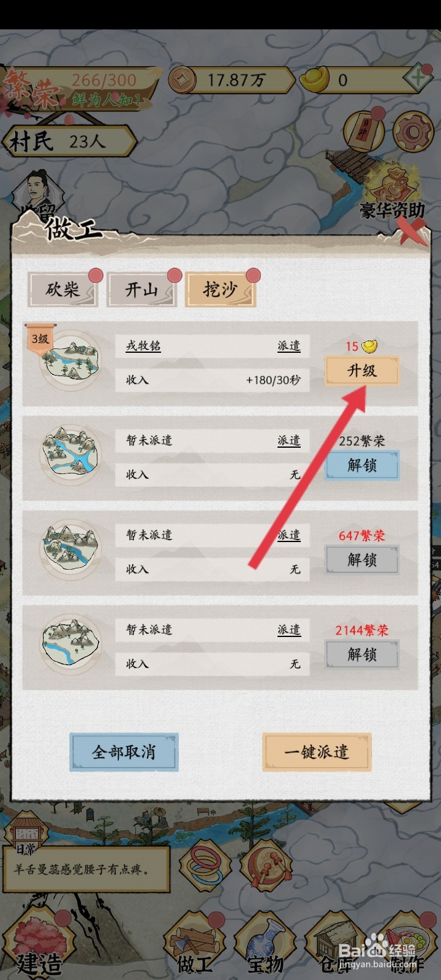Tap the copper coin currency icon
Viewport: 441px width, 980px height.
(x=183, y=80)
